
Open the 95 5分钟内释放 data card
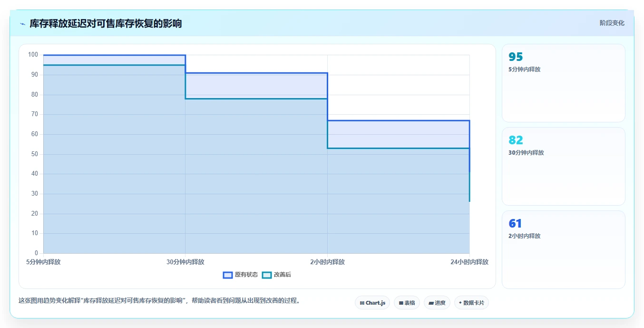click(x=564, y=83)
